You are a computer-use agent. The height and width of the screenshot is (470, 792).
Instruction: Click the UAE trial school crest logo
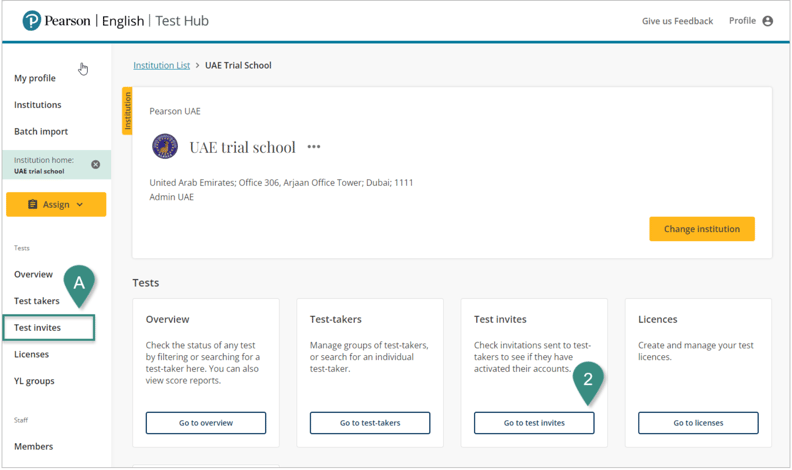(165, 147)
